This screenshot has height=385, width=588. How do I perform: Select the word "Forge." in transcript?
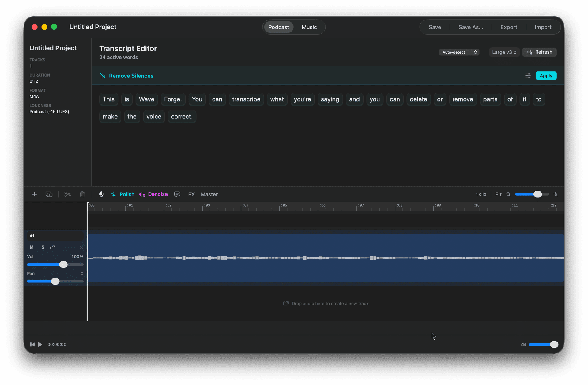point(173,99)
